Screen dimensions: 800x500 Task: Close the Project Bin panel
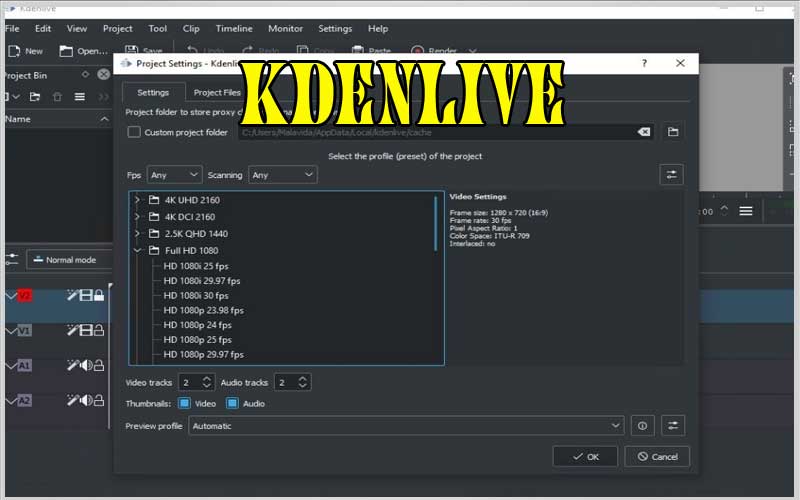click(104, 74)
